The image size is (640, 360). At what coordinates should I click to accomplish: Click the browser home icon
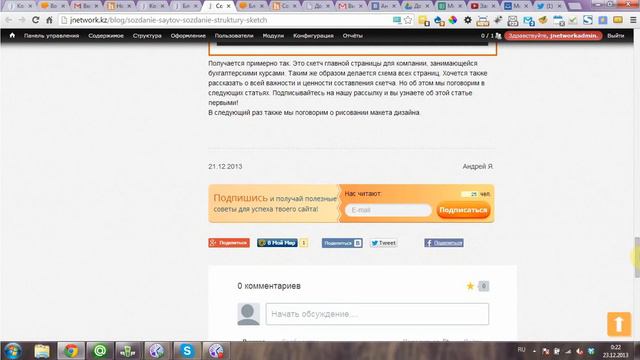point(49,20)
